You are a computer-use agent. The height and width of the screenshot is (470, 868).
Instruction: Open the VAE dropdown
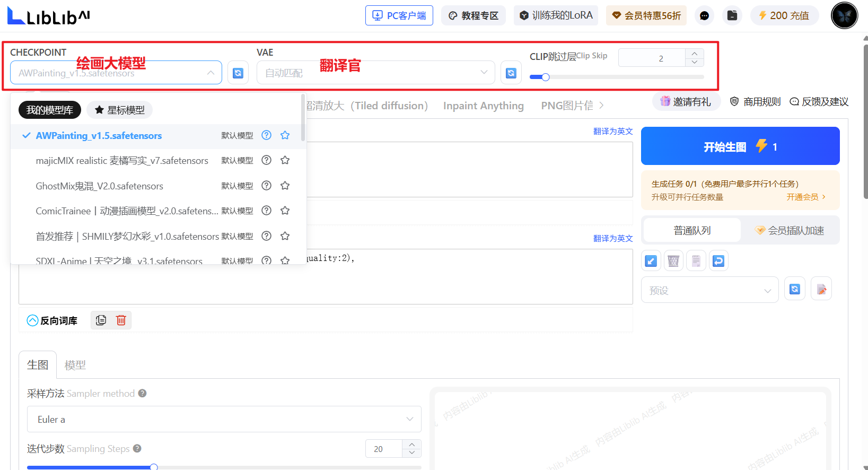tap(376, 73)
